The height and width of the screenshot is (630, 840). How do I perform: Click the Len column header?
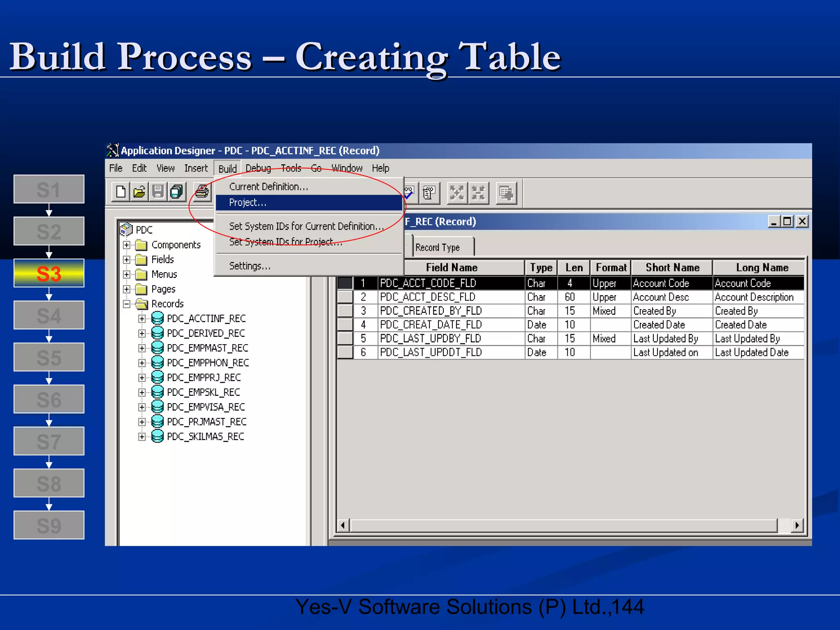(x=574, y=267)
